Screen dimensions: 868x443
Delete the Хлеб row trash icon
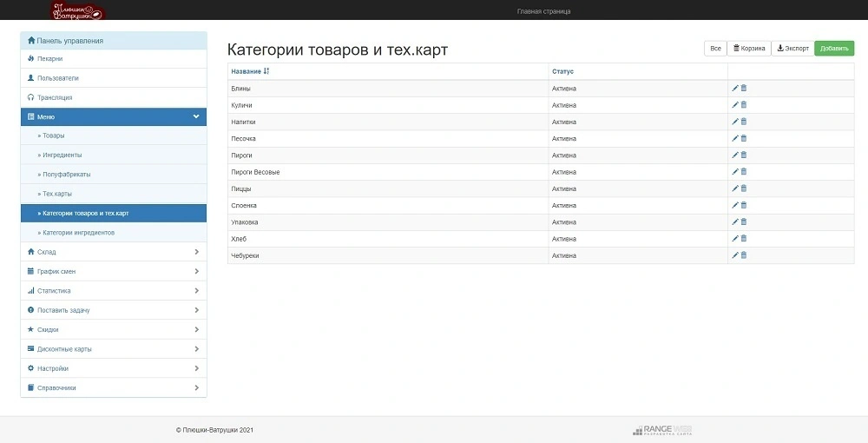[x=744, y=238]
